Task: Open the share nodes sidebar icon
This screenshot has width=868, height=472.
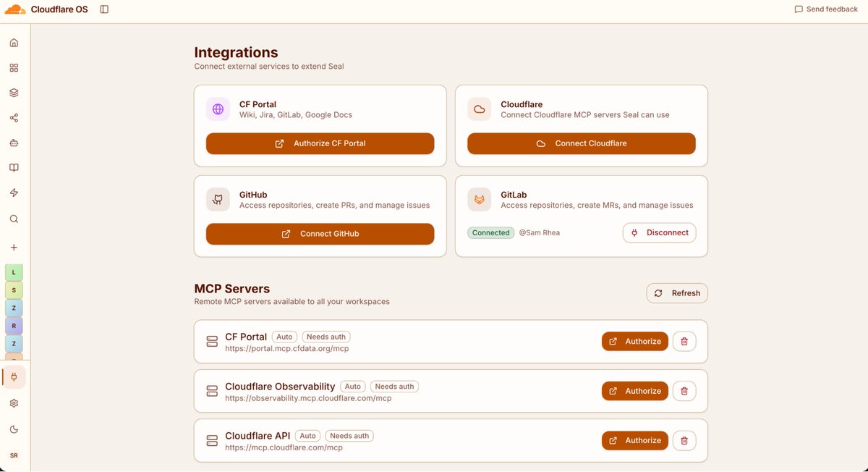Action: pyautogui.click(x=14, y=118)
